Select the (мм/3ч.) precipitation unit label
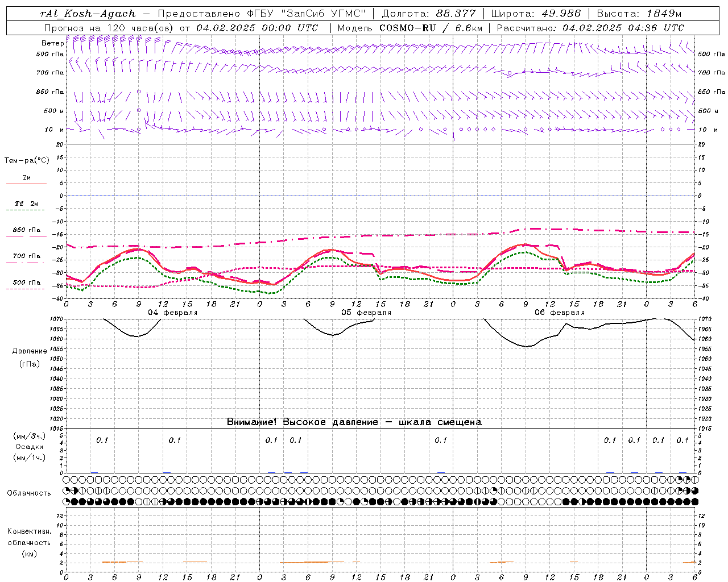 pos(29,436)
